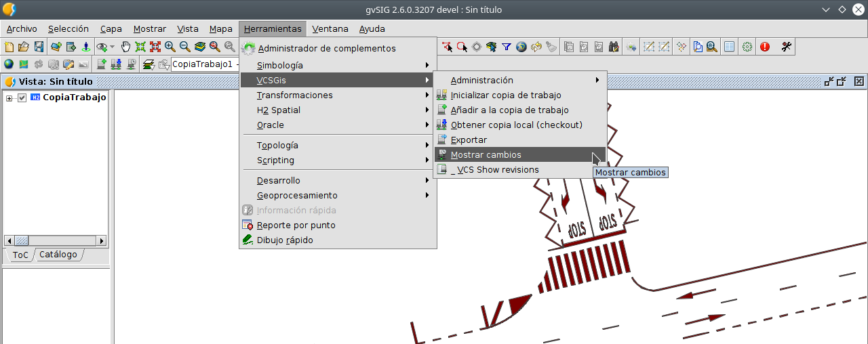The height and width of the screenshot is (344, 868).
Task: Open the Vista menu
Action: 188,29
